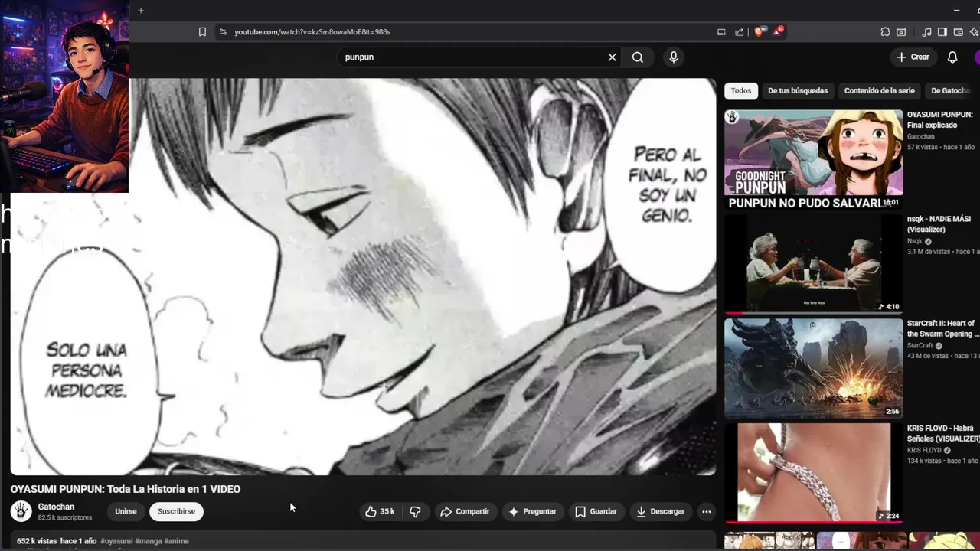Open Brave Shields lion icon
This screenshot has height=551, width=980.
click(x=759, y=31)
